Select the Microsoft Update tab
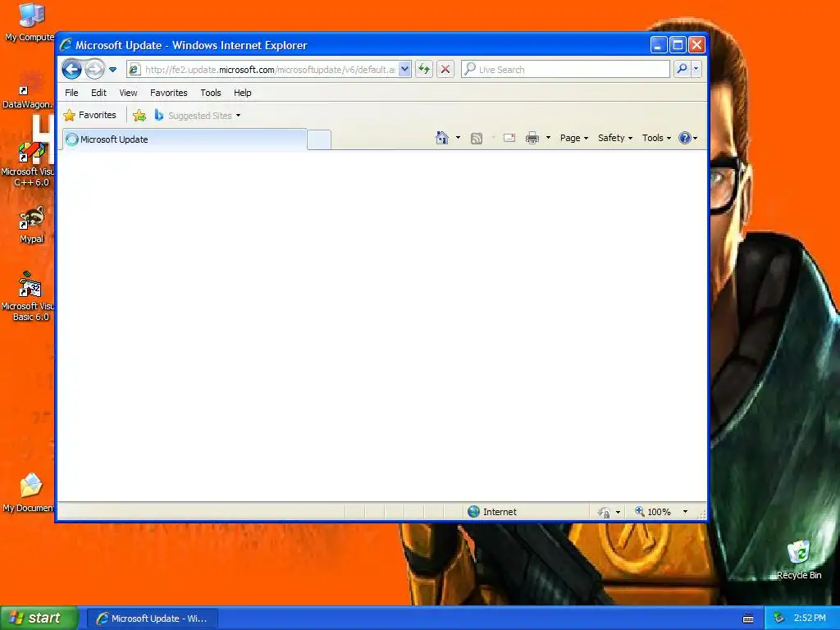The height and width of the screenshot is (630, 840). (185, 139)
